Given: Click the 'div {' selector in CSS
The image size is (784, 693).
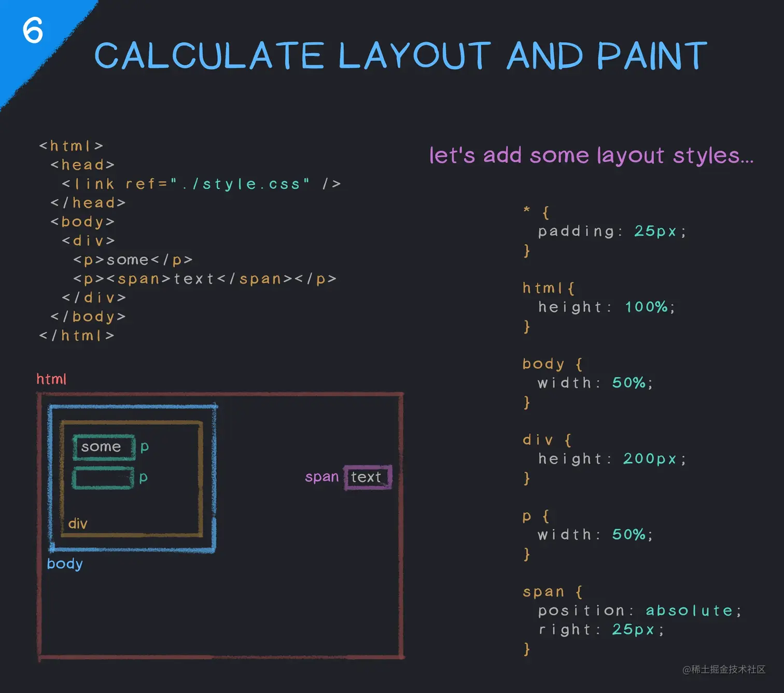Looking at the screenshot, I should [547, 440].
